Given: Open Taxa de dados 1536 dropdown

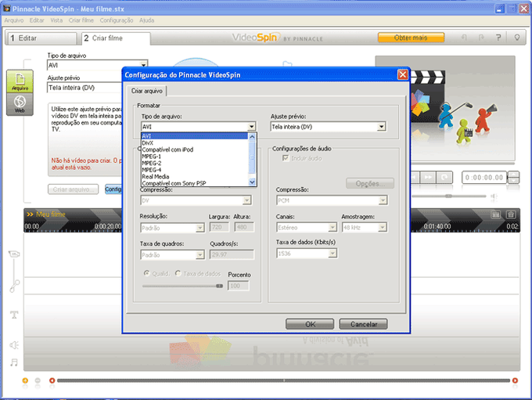Looking at the screenshot, I should click(x=332, y=254).
